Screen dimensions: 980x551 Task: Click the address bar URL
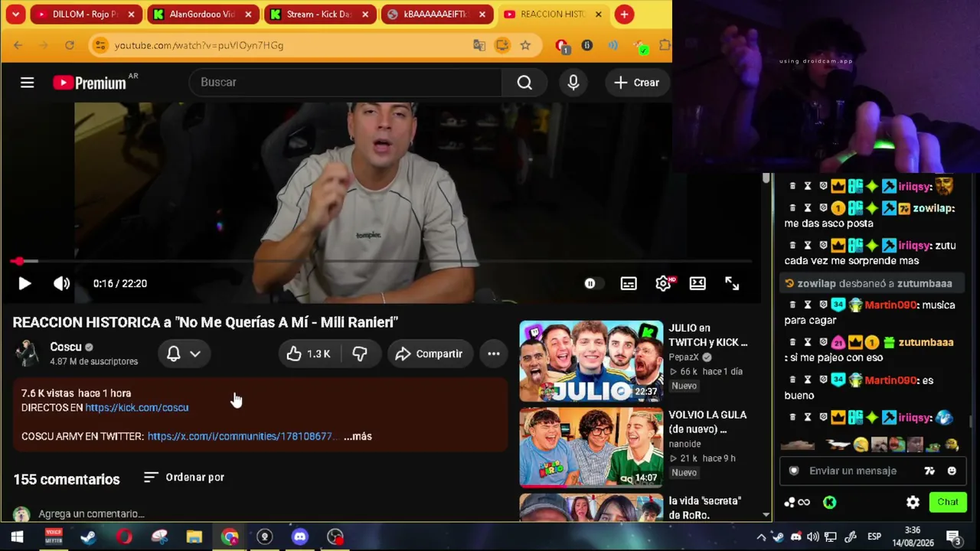click(199, 45)
